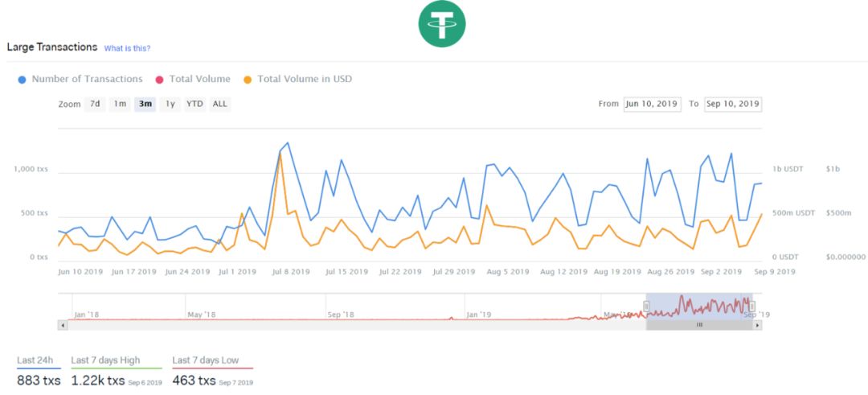Click the navigator scrollbar thumb
This screenshot has height=395, width=868.
[699, 325]
